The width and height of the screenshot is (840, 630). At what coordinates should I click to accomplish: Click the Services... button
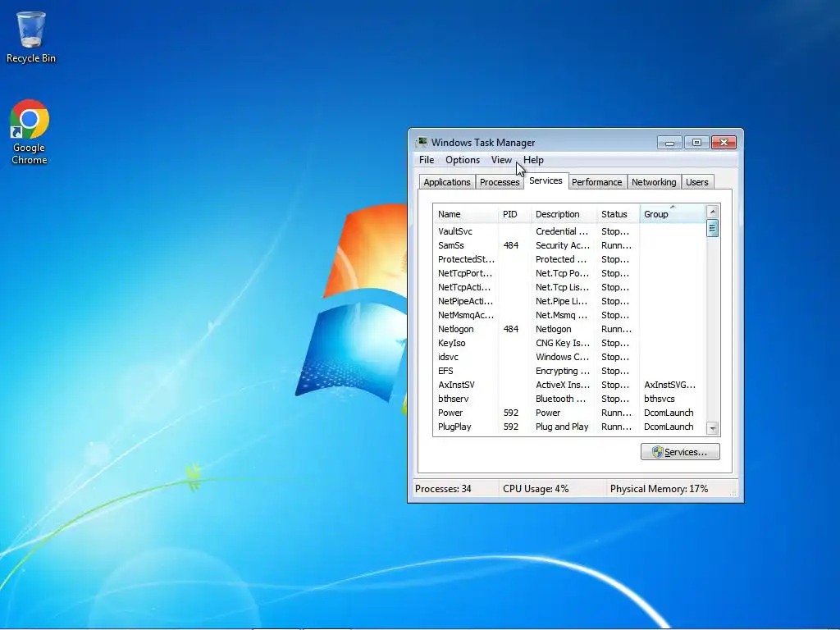tap(680, 452)
